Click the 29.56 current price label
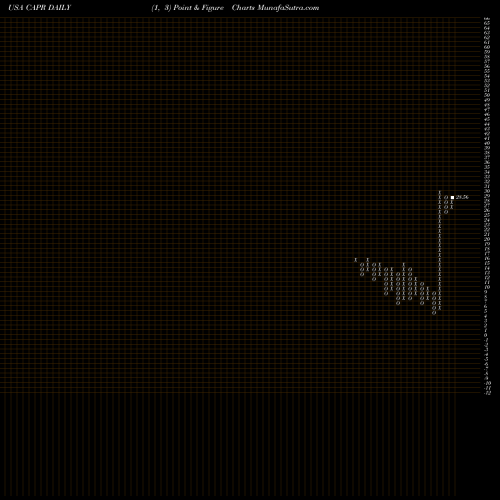Viewport: 500px width, 500px height. (x=462, y=197)
